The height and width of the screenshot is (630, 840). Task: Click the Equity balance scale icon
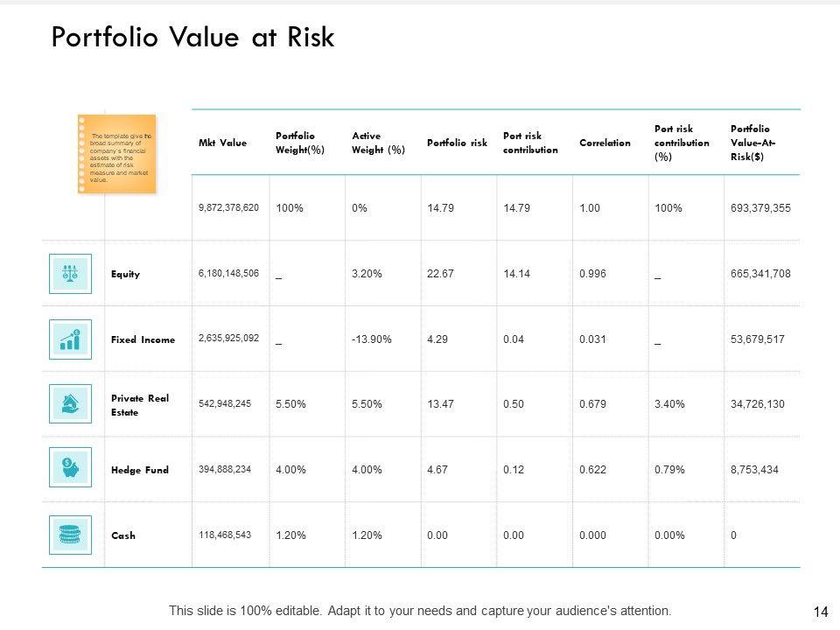click(x=71, y=273)
